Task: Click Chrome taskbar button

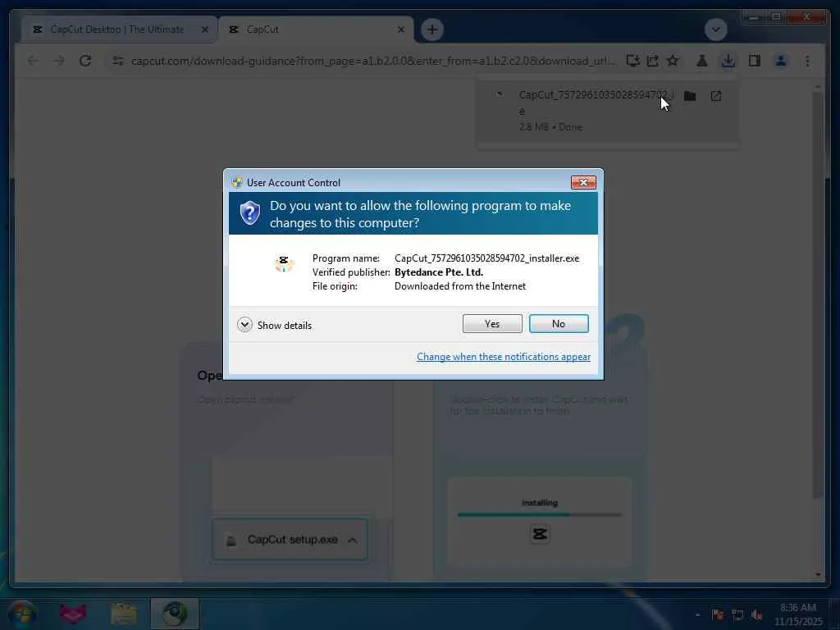Action: tap(175, 614)
